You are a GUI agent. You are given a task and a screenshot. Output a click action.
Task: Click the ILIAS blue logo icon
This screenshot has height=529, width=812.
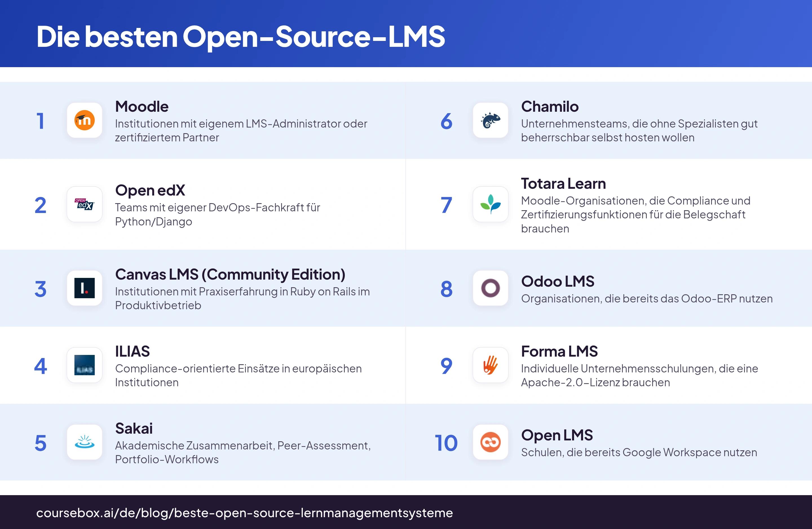point(85,365)
